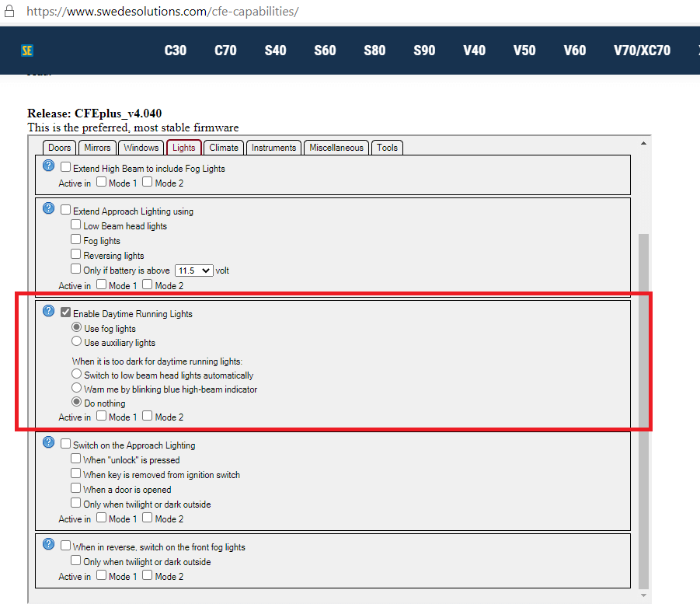
Task: Open the S90 model page
Action: point(424,51)
